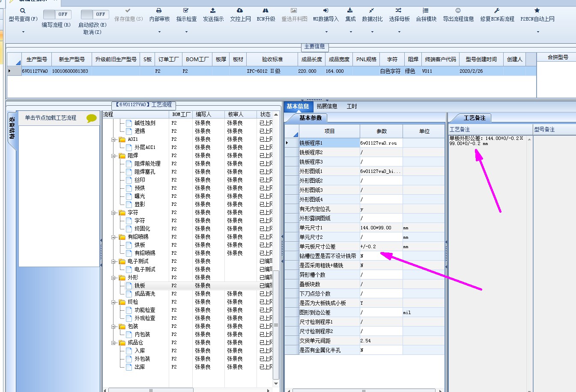Click the yellow speech bubble icon
Image resolution: width=576 pixels, height=392 pixels.
[x=92, y=119]
